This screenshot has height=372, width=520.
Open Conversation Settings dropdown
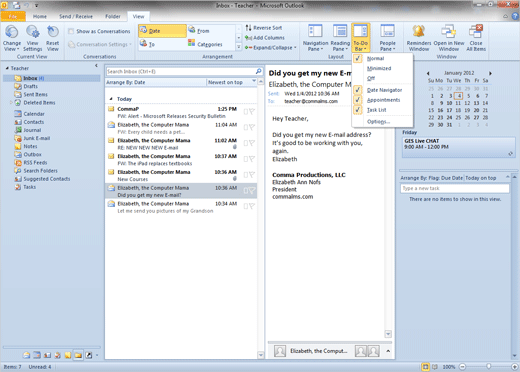pos(100,44)
